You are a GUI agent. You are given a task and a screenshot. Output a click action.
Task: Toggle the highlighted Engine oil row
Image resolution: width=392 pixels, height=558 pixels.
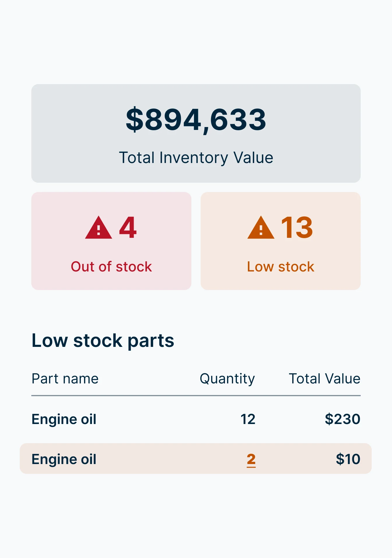pyautogui.click(x=196, y=459)
